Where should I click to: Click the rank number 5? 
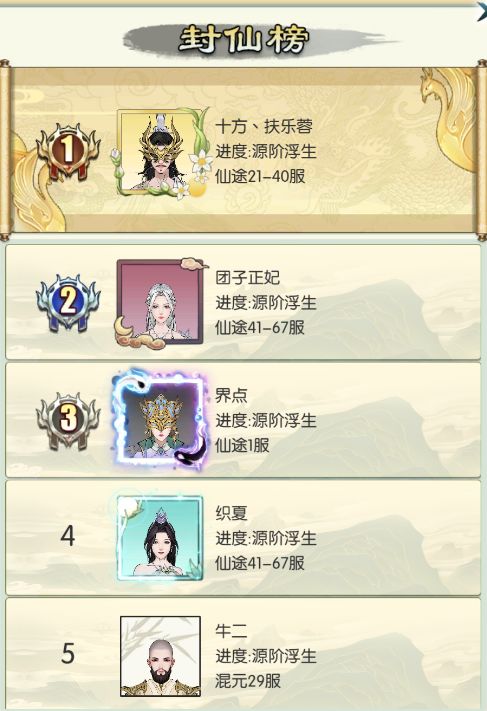click(68, 654)
